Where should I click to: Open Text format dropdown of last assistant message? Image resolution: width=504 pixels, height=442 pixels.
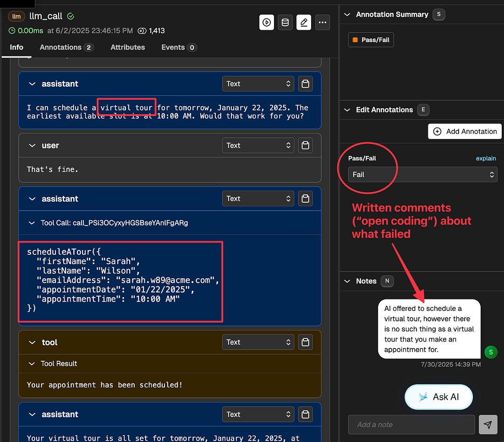click(258, 414)
